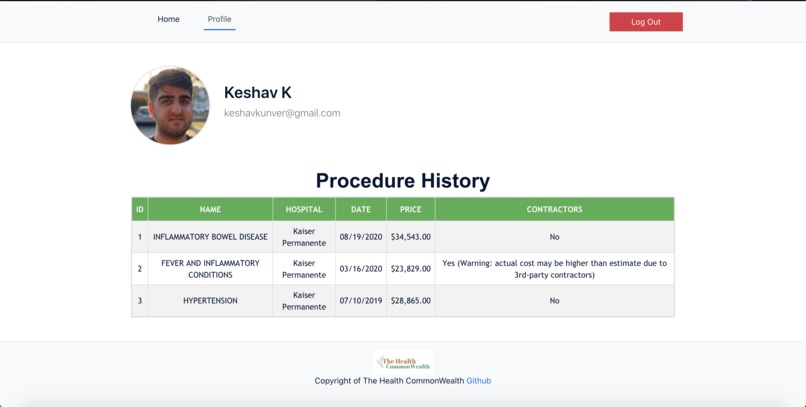806x407 pixels.
Task: Click ID number 2 cell
Action: (140, 269)
